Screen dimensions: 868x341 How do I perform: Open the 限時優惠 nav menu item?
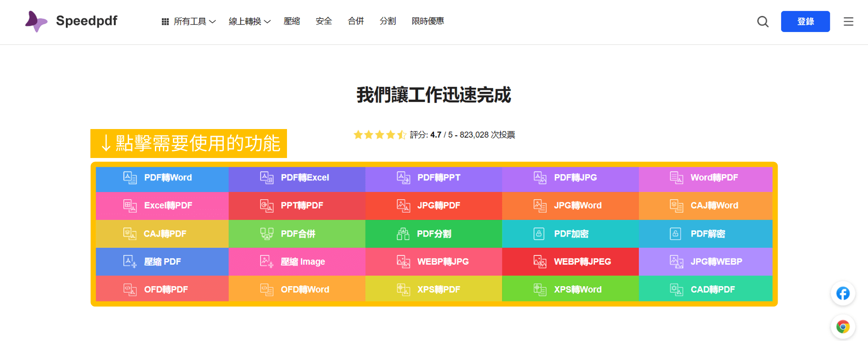pyautogui.click(x=428, y=21)
